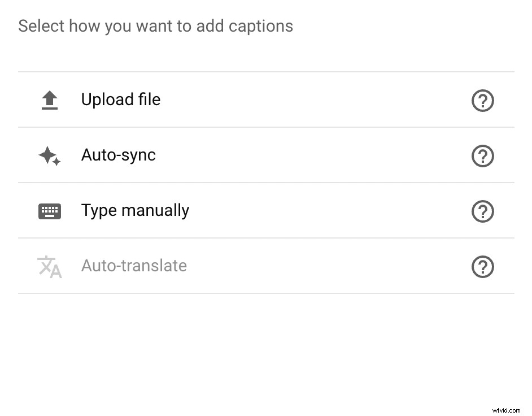Select the Auto-sync sparkle icon
This screenshot has height=416, width=532.
point(49,155)
